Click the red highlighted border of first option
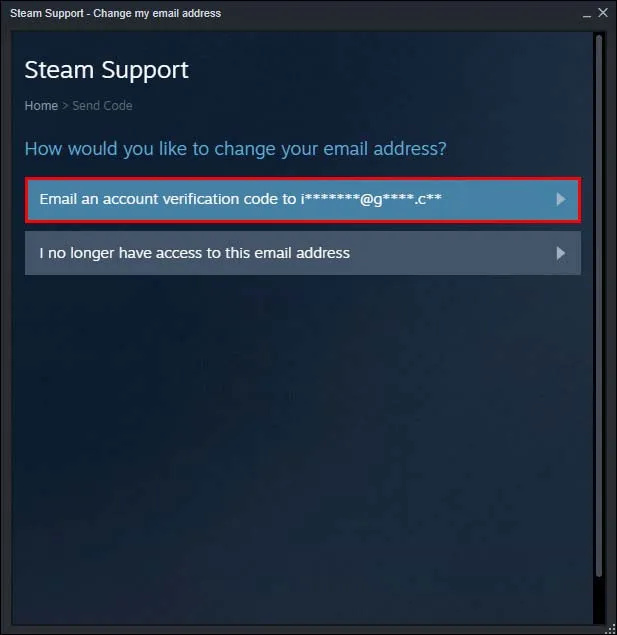617x635 pixels. (x=303, y=179)
